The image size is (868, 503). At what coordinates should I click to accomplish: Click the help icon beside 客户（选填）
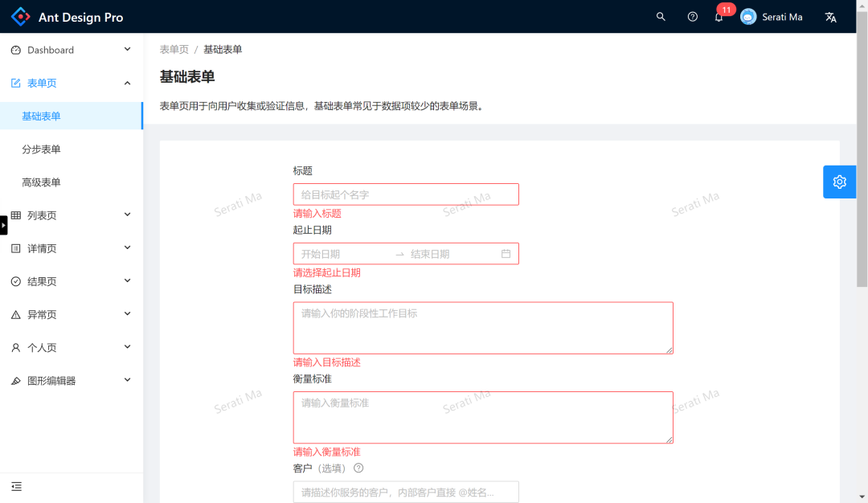pyautogui.click(x=358, y=468)
